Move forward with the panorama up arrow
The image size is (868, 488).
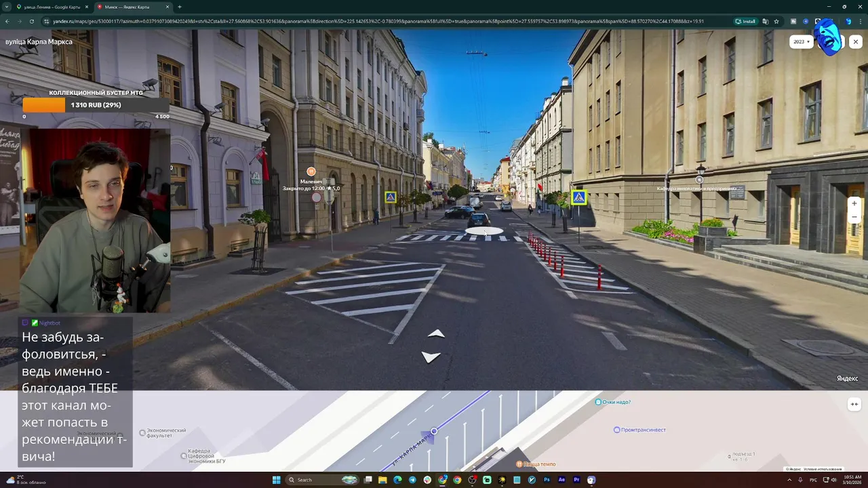pyautogui.click(x=436, y=333)
